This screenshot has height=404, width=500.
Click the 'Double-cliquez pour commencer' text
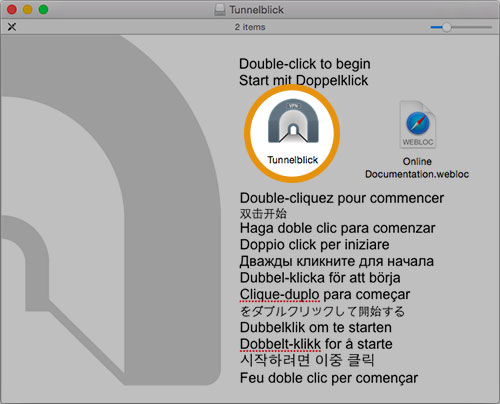pyautogui.click(x=342, y=198)
